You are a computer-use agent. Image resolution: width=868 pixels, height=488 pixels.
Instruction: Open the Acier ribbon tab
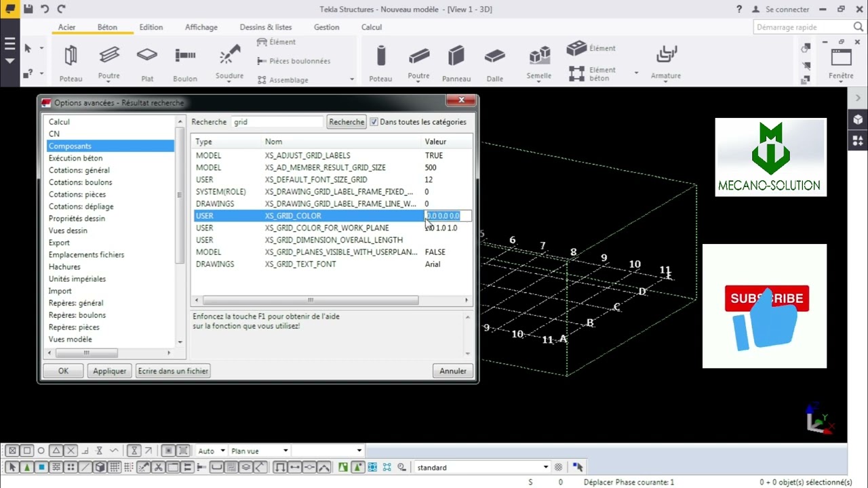click(x=66, y=27)
